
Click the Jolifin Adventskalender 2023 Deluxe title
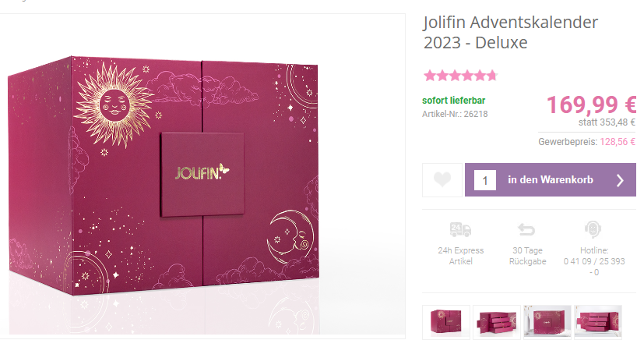[x=511, y=32]
